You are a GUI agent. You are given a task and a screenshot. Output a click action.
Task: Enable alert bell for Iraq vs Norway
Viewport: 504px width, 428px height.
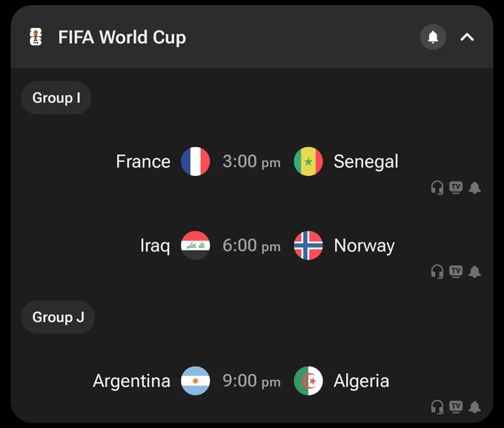(474, 271)
